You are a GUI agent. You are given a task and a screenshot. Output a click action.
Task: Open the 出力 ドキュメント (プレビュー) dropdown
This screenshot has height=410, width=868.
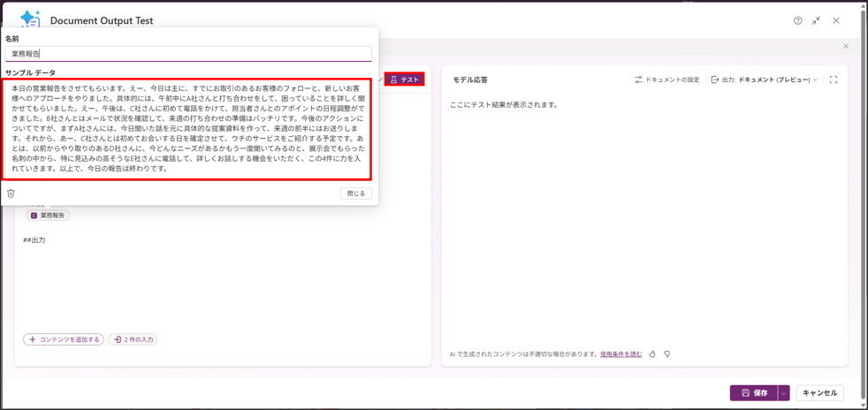tap(765, 80)
